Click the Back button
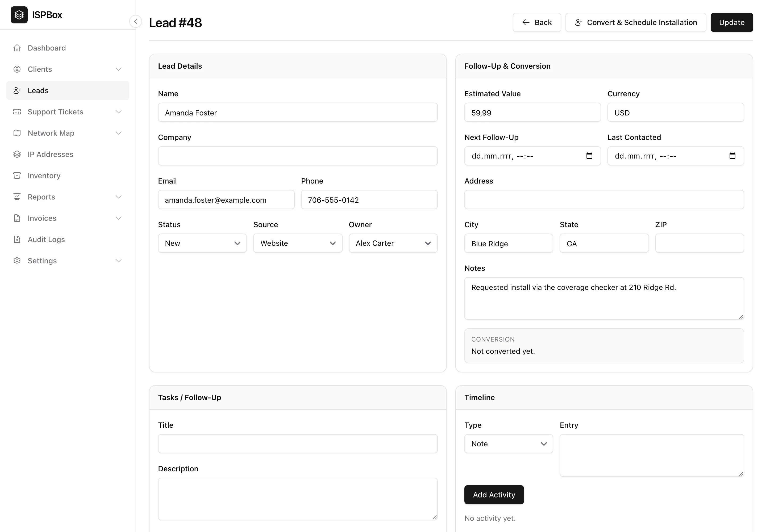Viewport: 766px width, 532px height. tap(537, 22)
